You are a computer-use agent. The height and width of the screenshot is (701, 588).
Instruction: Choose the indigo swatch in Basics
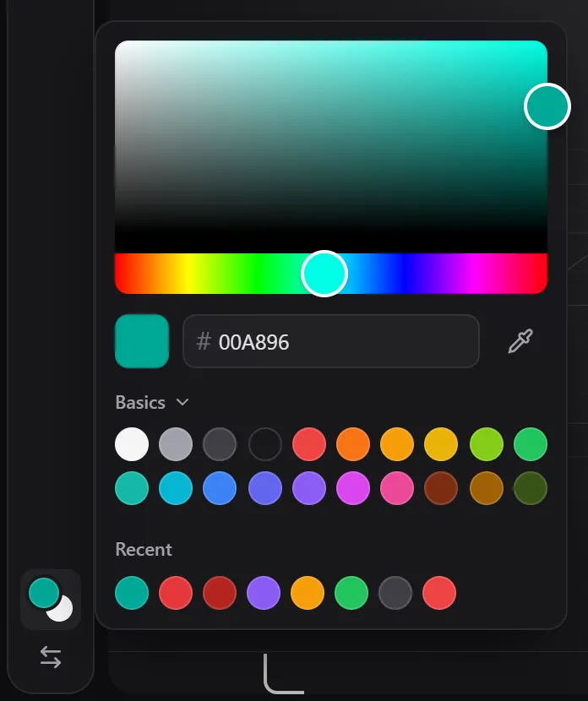(265, 488)
